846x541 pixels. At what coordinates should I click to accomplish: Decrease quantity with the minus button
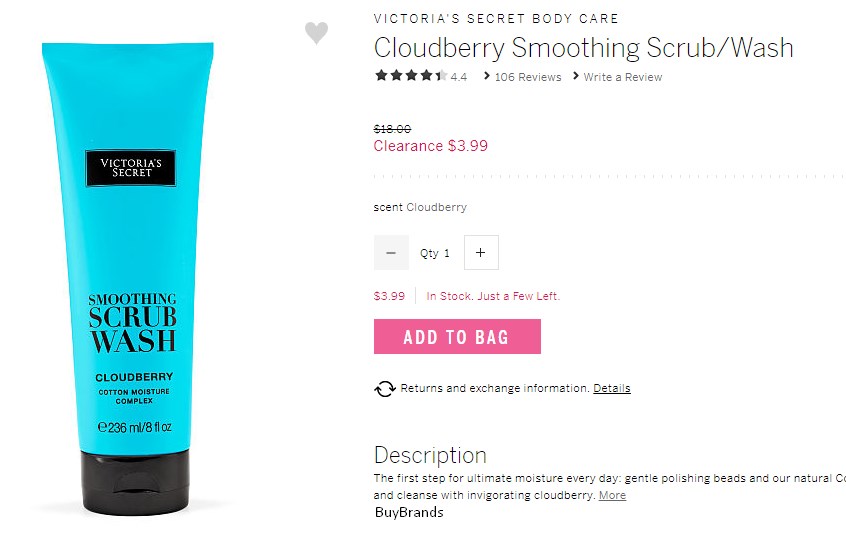[391, 252]
